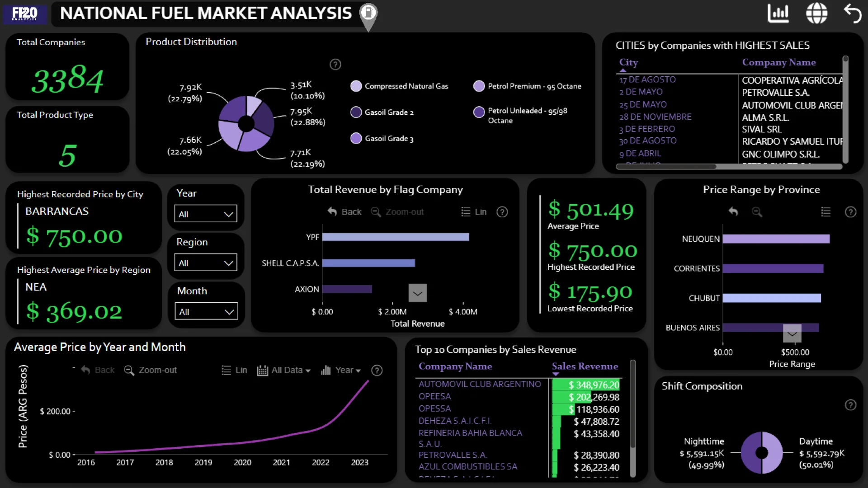Select DEHEZA S.A.I.C.F.I. row

click(x=455, y=421)
